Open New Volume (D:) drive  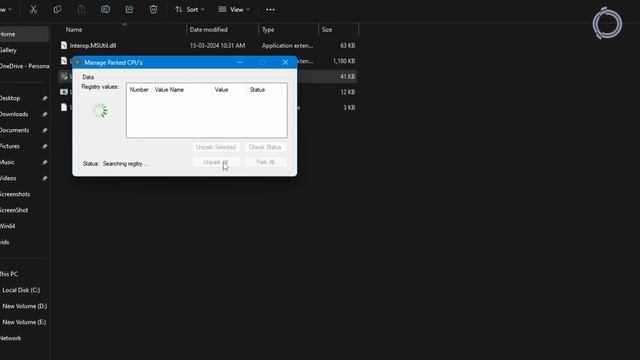pos(24,306)
